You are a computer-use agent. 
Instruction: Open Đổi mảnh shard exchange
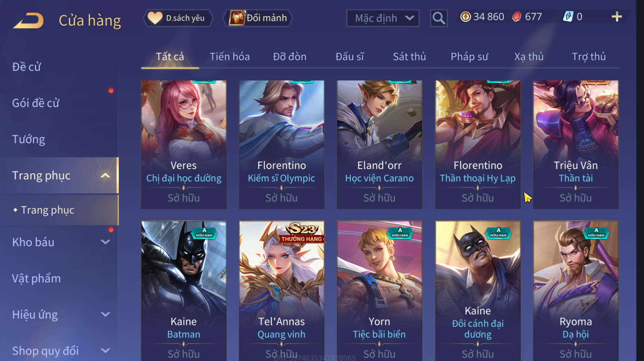click(x=258, y=18)
